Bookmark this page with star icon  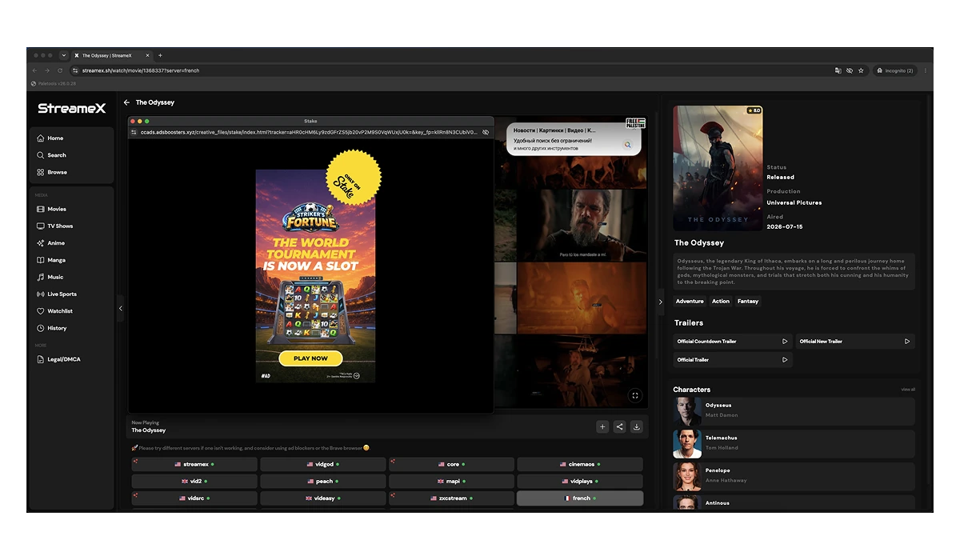click(861, 70)
